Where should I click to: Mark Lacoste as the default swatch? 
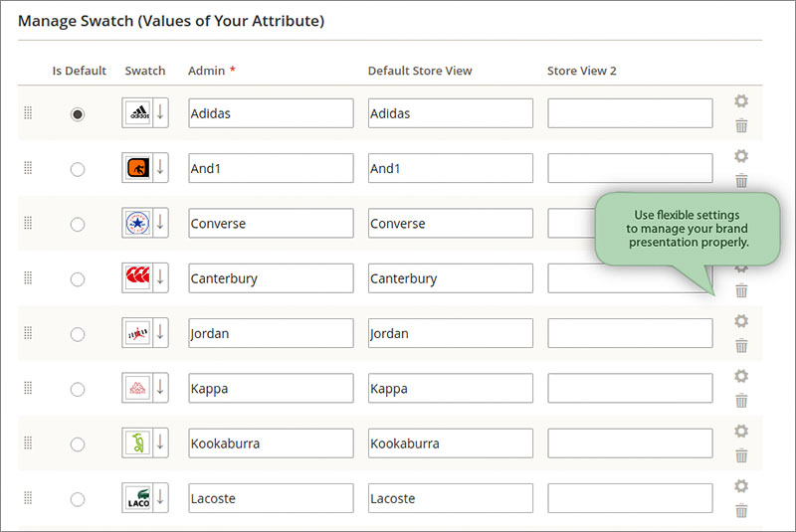(78, 499)
